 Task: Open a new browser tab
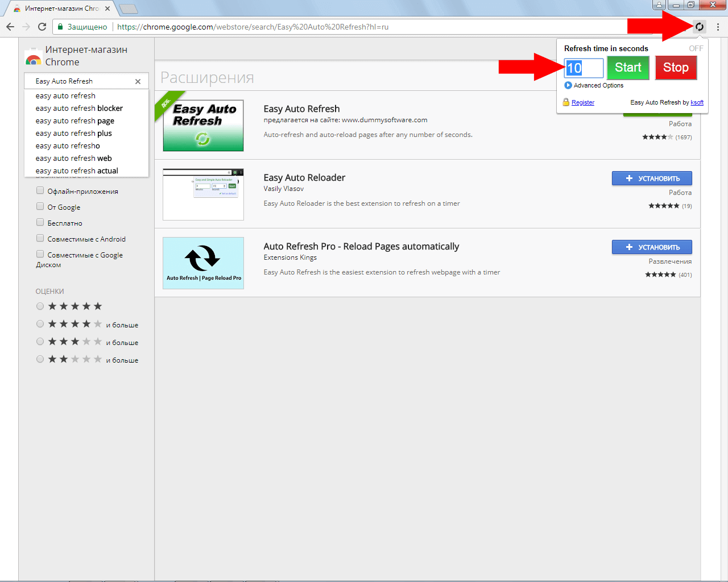point(129,9)
